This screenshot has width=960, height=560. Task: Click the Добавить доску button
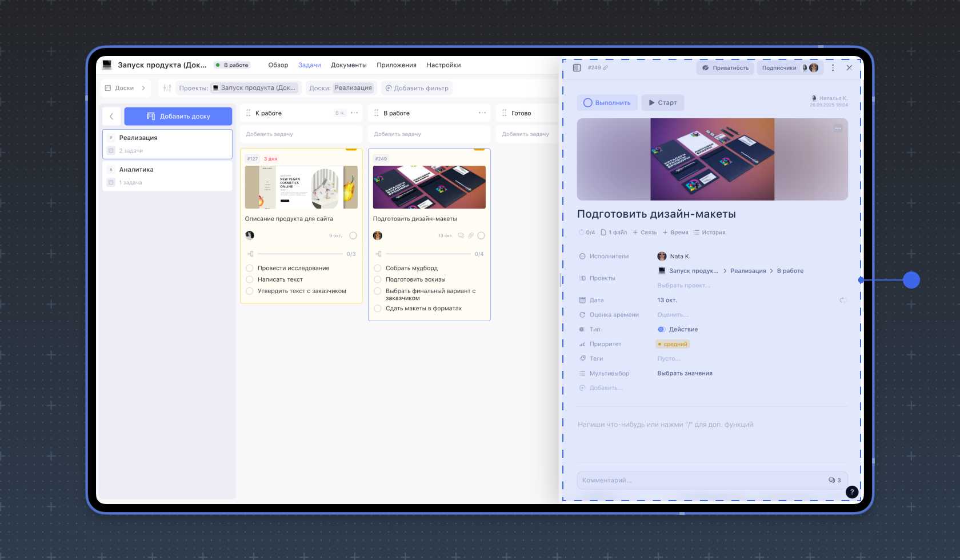click(178, 117)
